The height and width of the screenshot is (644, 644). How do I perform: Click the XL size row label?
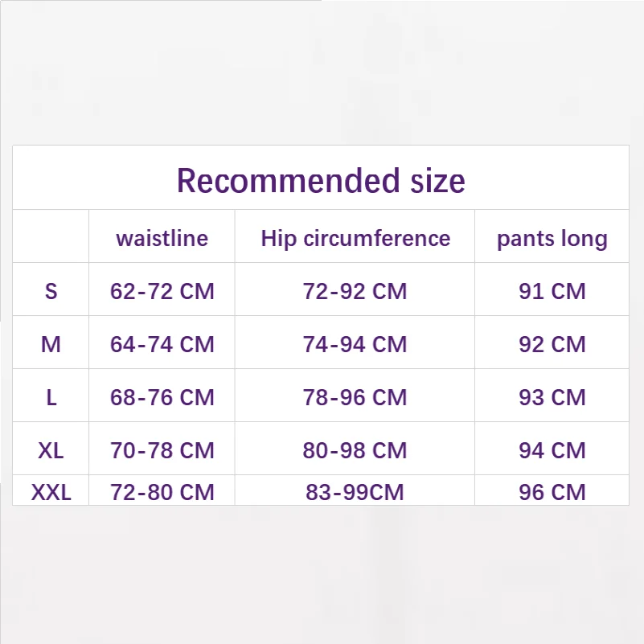pos(51,450)
